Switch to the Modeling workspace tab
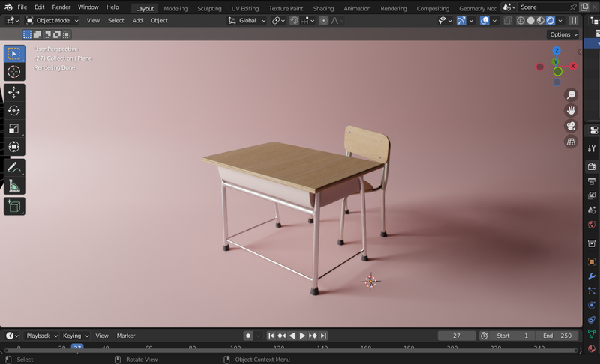The height and width of the screenshot is (364, 600). pos(175,8)
